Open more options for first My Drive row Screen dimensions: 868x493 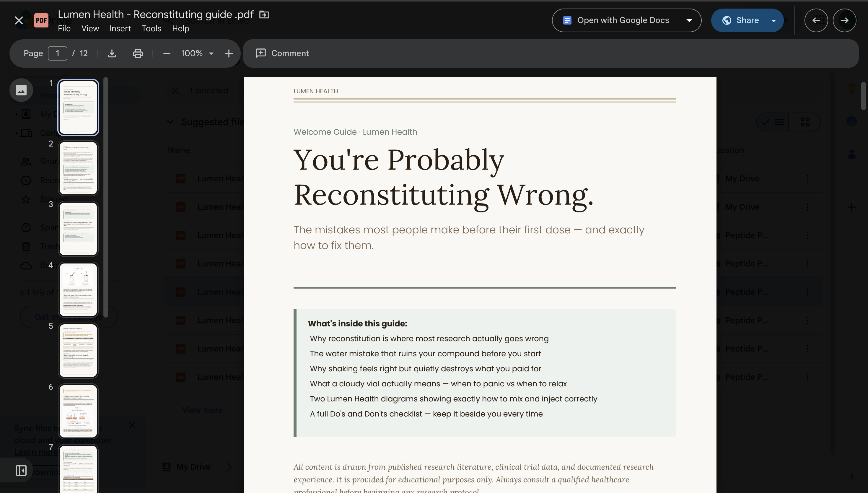[807, 178]
